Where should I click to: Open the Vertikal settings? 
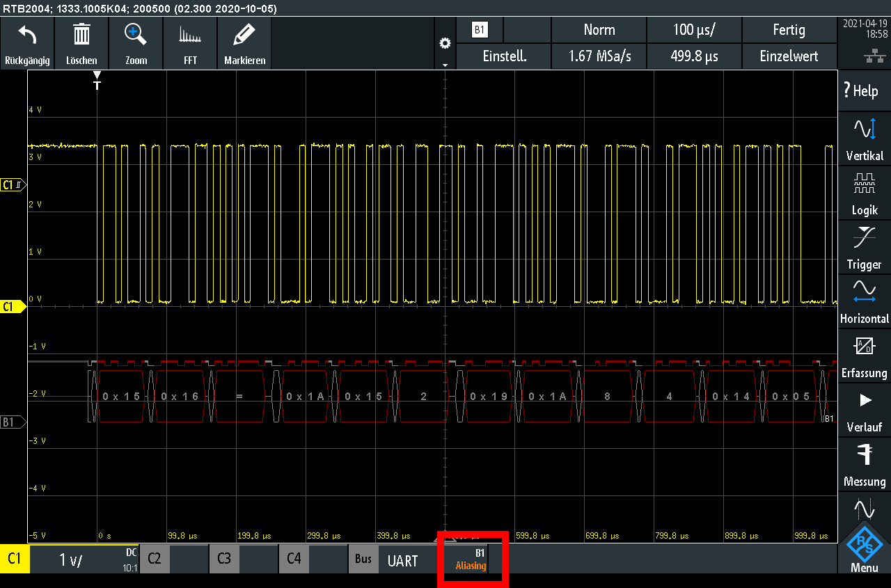coord(864,138)
